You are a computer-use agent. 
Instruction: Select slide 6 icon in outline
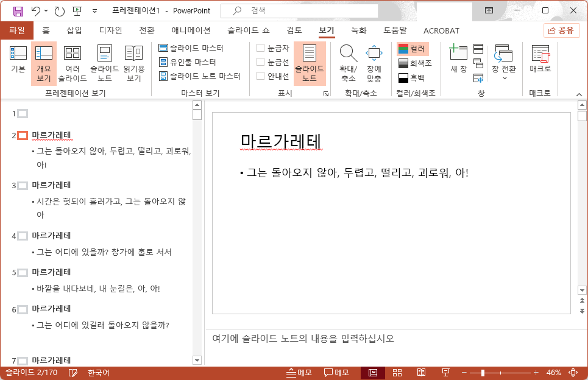pos(23,309)
